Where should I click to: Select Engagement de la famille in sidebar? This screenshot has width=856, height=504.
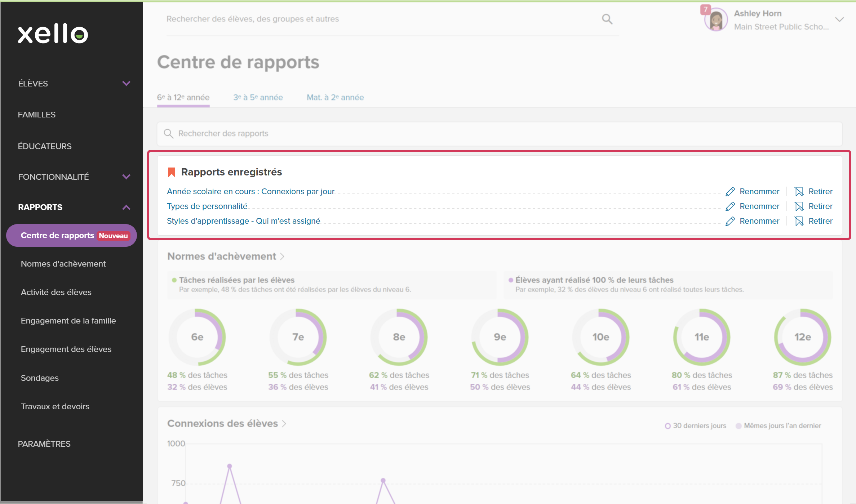click(68, 321)
